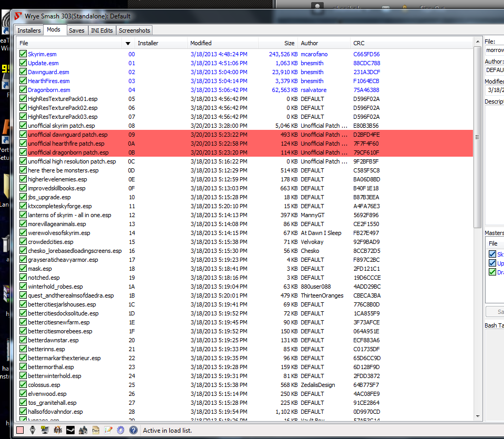The height and width of the screenshot is (439, 504).
Task: Click the computer monitor launcher icon
Action: (45, 430)
